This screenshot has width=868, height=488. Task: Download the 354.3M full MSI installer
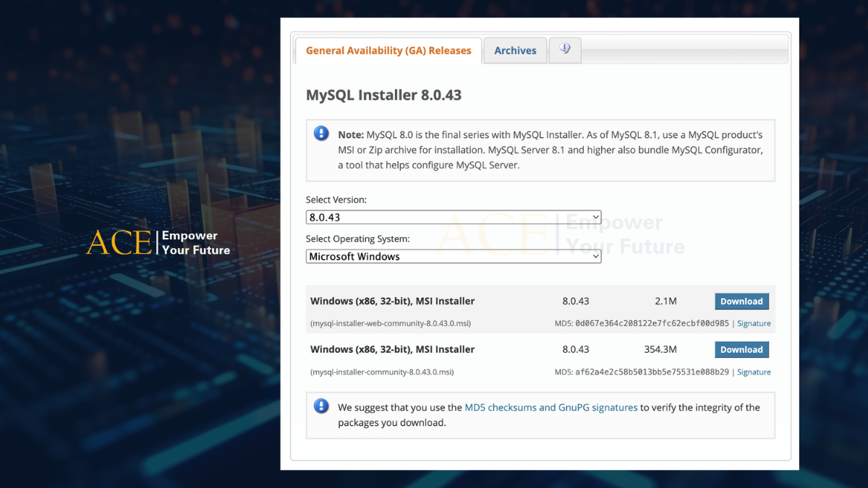tap(741, 350)
